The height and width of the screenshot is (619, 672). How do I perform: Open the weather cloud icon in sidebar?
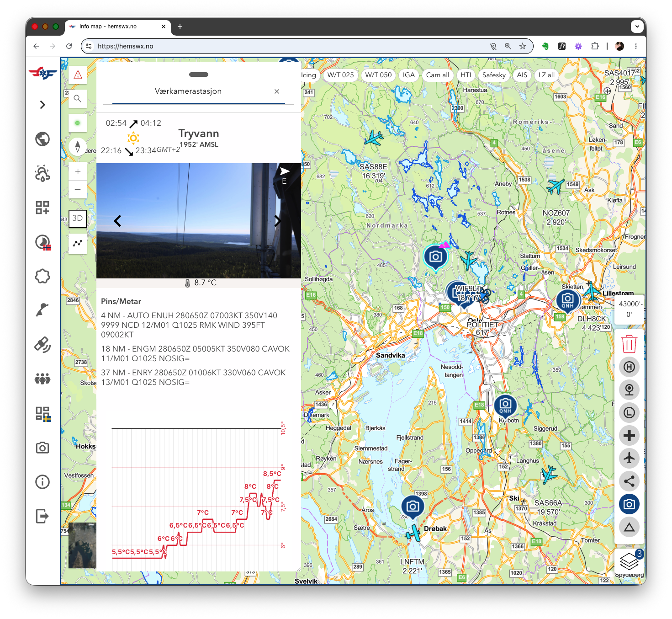point(42,173)
